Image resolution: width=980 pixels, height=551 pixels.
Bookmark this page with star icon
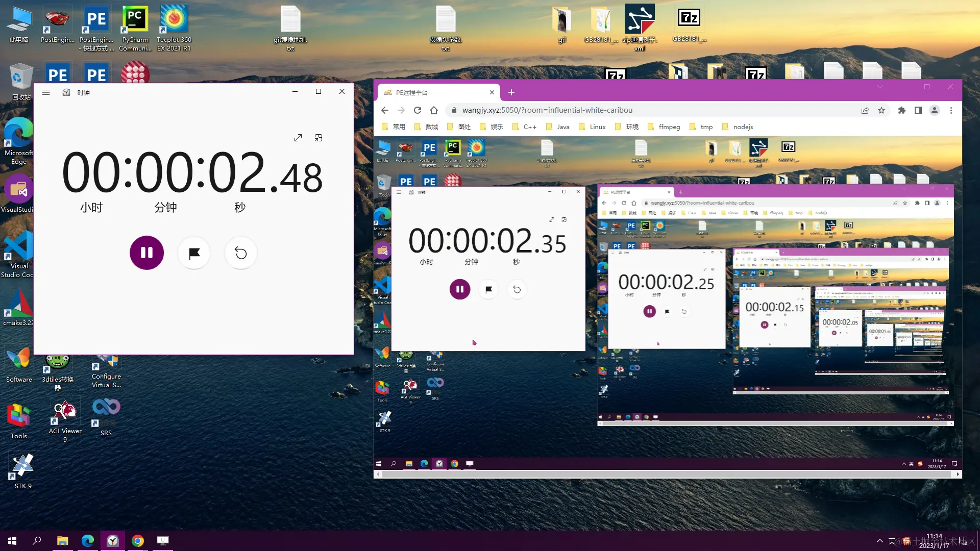(881, 110)
